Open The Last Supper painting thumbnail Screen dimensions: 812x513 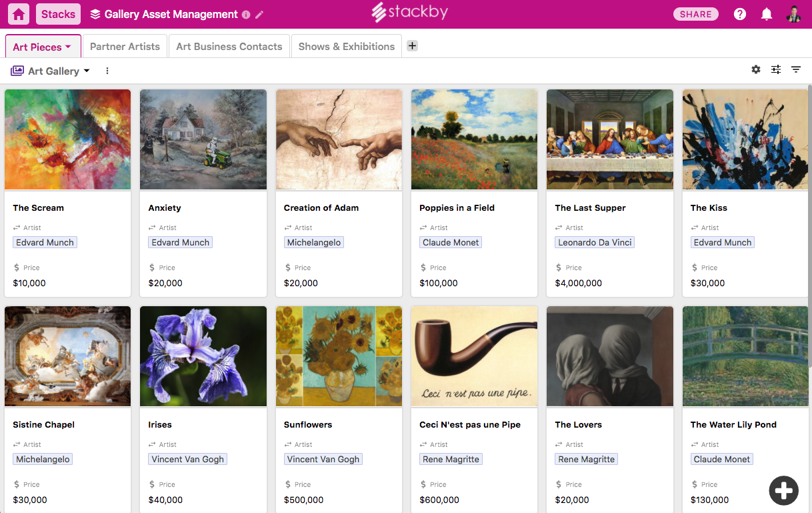click(609, 139)
